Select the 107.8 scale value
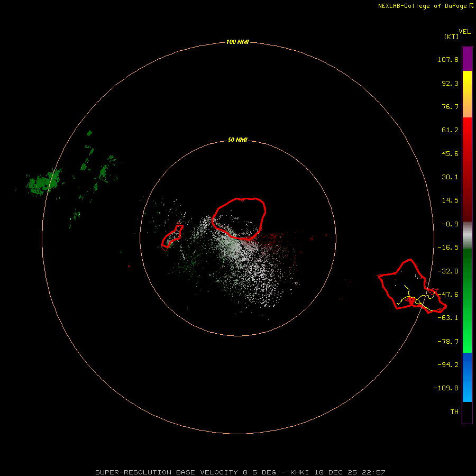476x476 pixels. (448, 59)
